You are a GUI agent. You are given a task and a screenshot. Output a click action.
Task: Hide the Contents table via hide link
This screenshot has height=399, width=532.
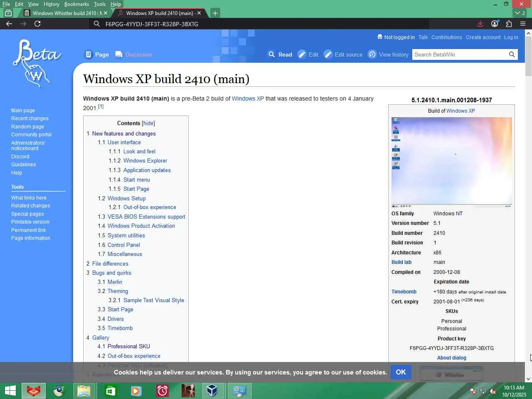pyautogui.click(x=148, y=123)
